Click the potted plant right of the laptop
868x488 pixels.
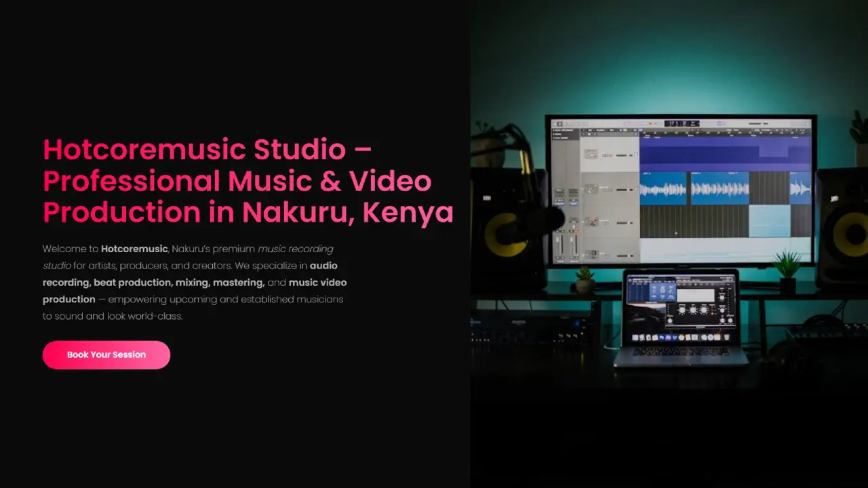click(x=787, y=271)
